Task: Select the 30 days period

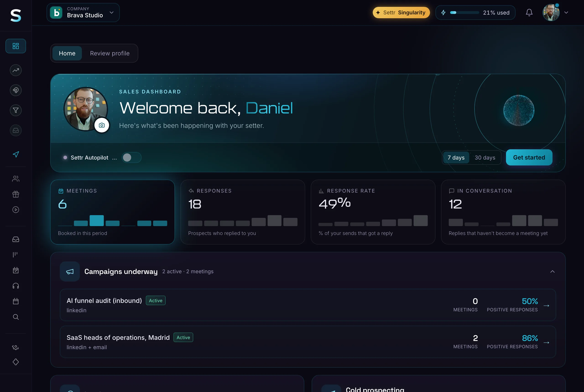Action: (x=485, y=157)
